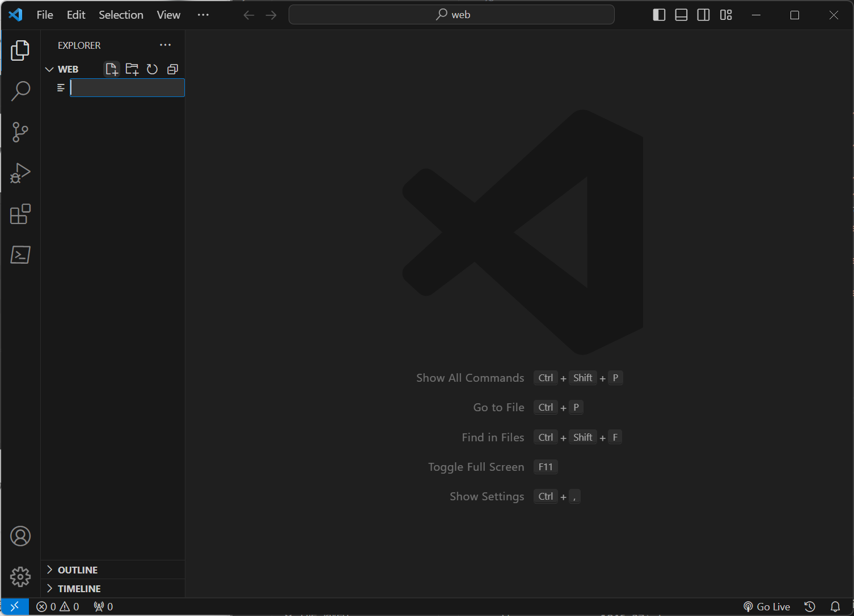Viewport: 854px width, 616px height.
Task: Open Explorer views and more actions ellipsis
Action: pyautogui.click(x=165, y=45)
